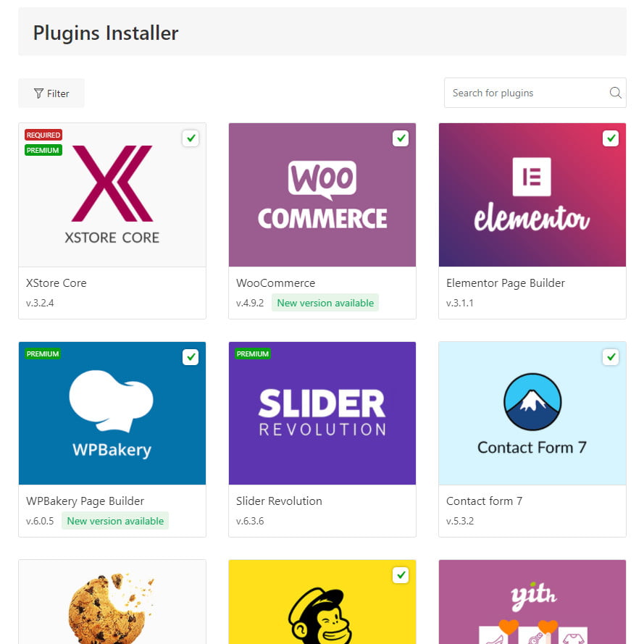Open the YITH plugin thumbnail
This screenshot has height=644, width=644.
pyautogui.click(x=532, y=602)
